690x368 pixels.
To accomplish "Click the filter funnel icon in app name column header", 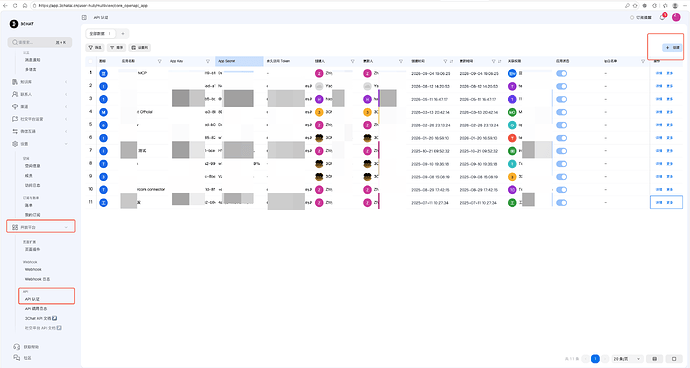I will pos(159,61).
